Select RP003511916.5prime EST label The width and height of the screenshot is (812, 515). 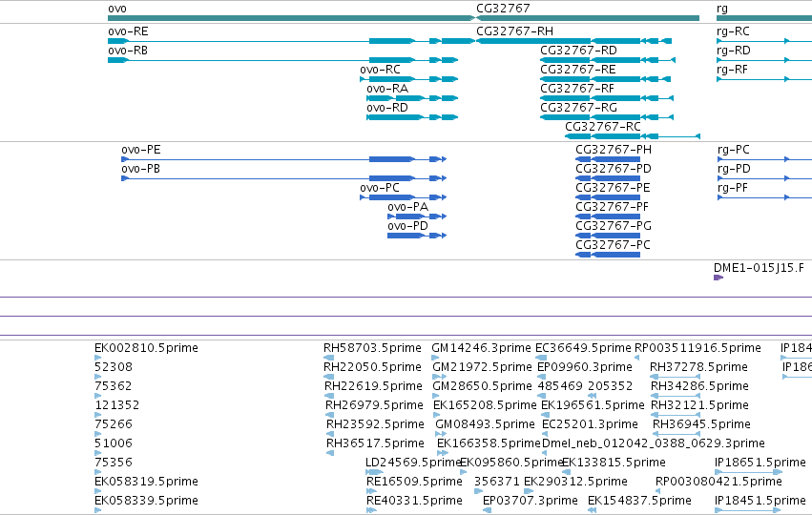coord(697,348)
